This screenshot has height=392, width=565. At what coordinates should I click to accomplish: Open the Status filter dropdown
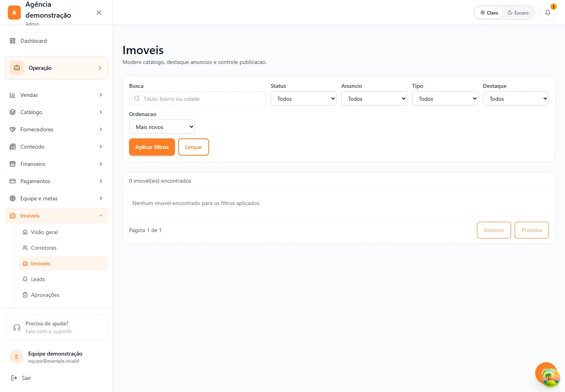(x=304, y=98)
